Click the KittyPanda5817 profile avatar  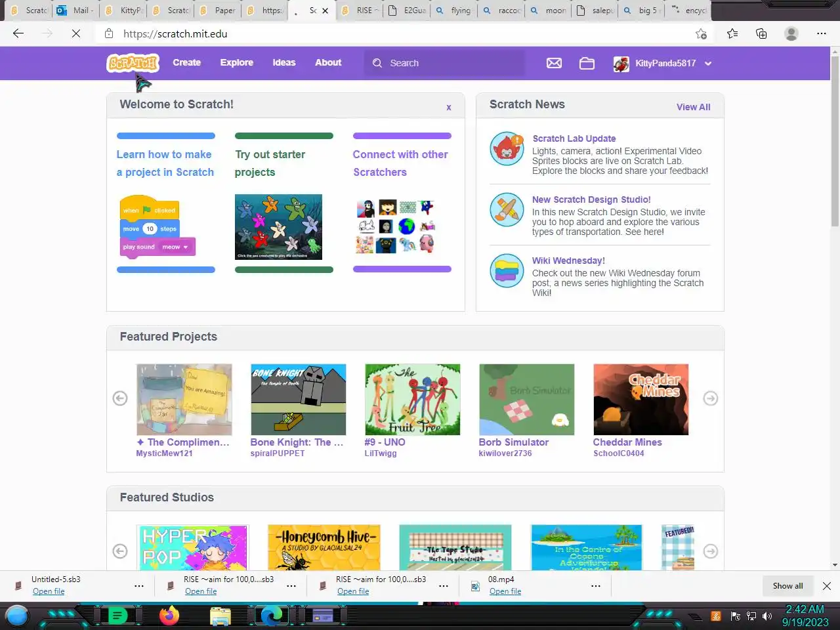[621, 64]
